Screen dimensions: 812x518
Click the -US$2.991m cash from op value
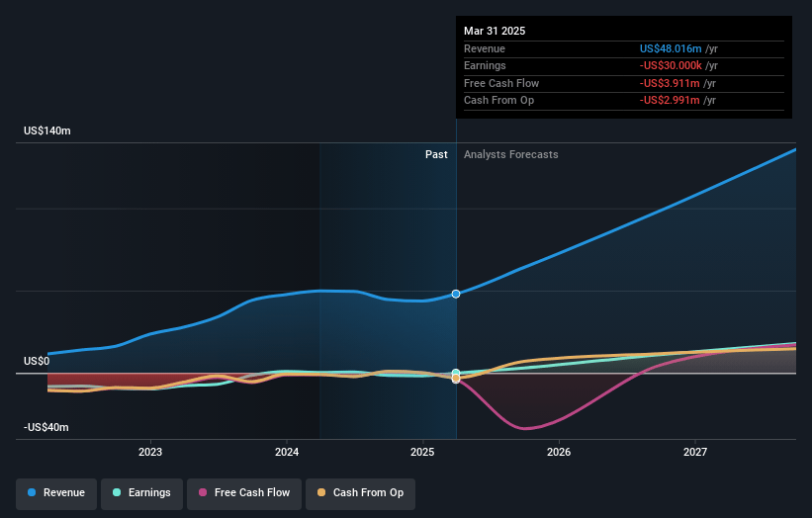[670, 101]
